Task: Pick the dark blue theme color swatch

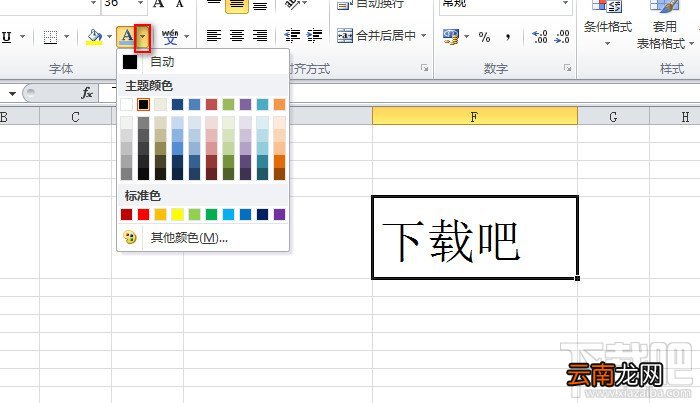Action: (x=177, y=104)
